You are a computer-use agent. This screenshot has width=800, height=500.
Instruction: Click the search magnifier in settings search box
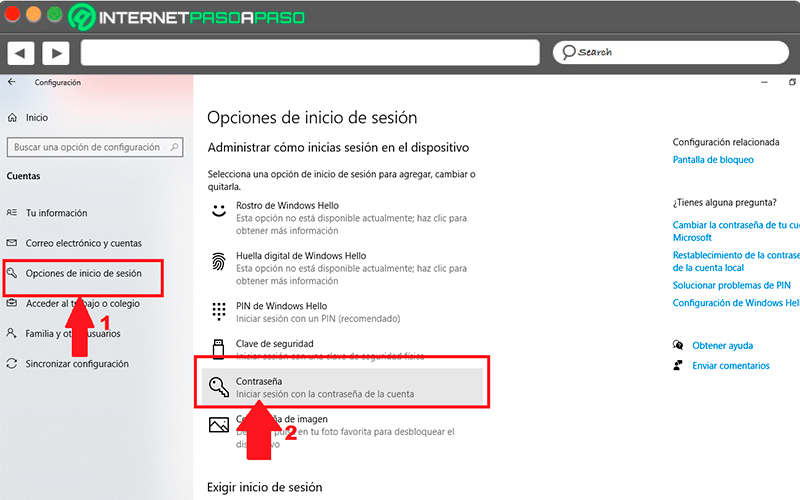[174, 147]
